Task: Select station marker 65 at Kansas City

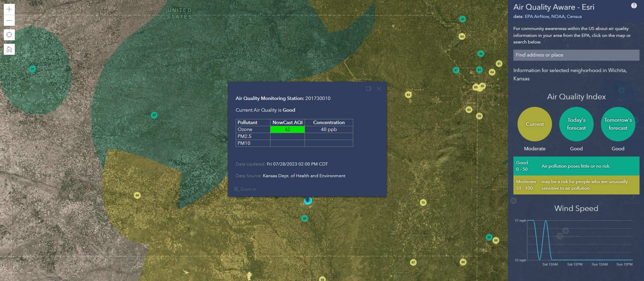Action: pos(476,87)
